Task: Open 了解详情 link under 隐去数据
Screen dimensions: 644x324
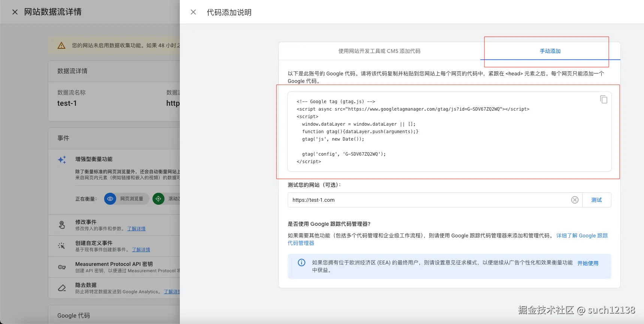Action: (172, 292)
